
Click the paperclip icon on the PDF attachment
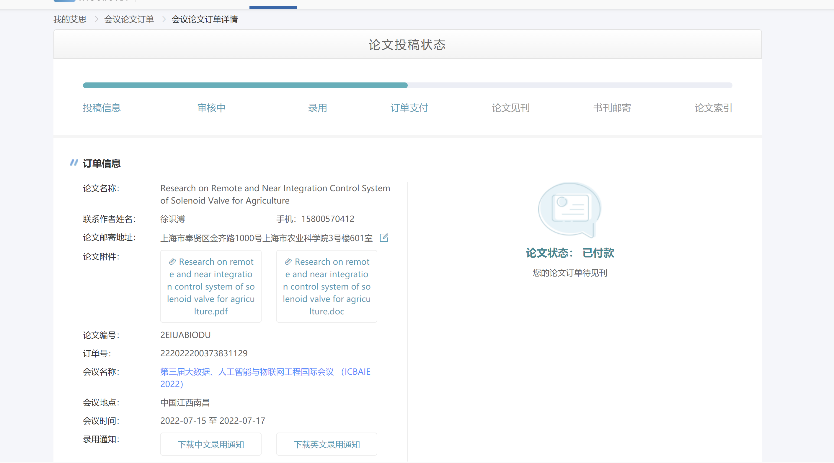[172, 262]
